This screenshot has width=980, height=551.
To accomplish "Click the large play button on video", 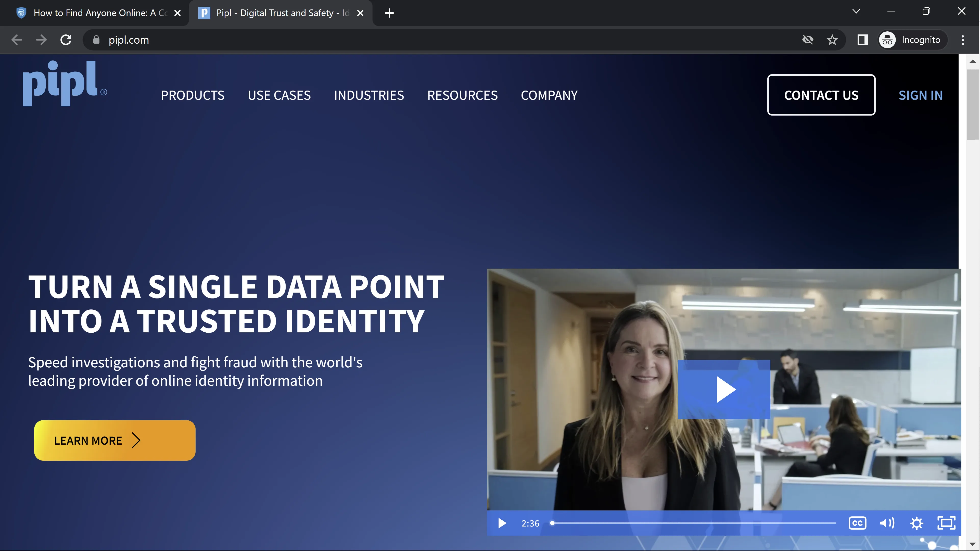I will click(x=723, y=389).
